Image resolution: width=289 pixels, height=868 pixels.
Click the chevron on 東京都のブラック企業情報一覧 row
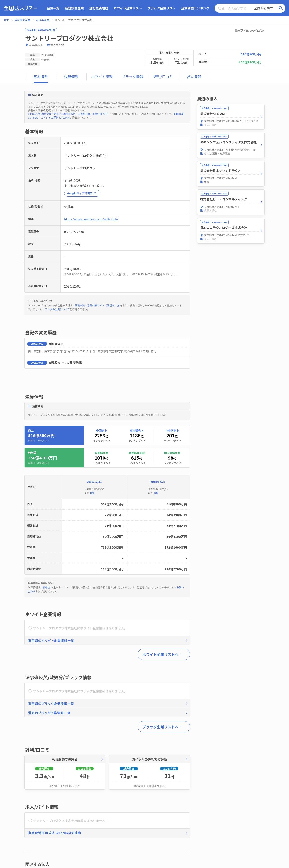[x=187, y=704]
